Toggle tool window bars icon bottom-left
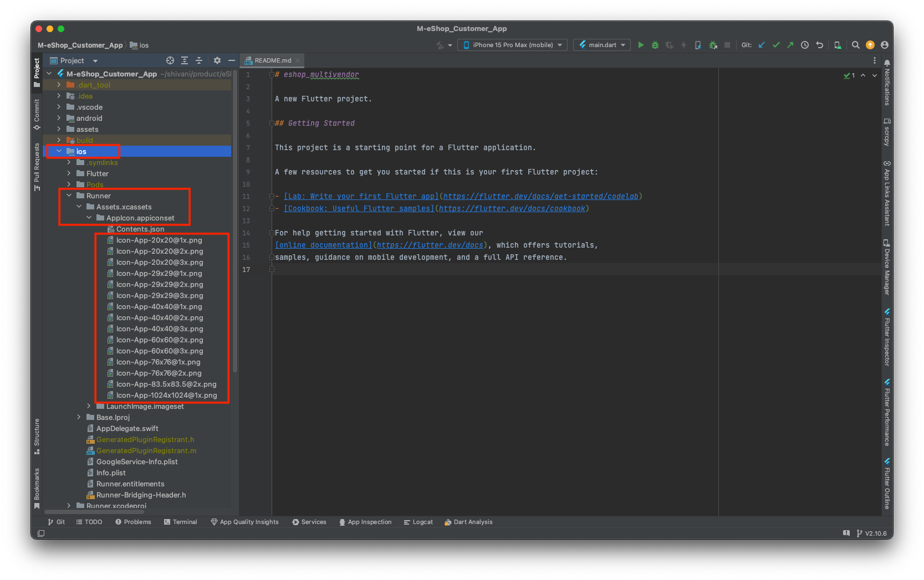The width and height of the screenshot is (924, 580). pyautogui.click(x=41, y=533)
